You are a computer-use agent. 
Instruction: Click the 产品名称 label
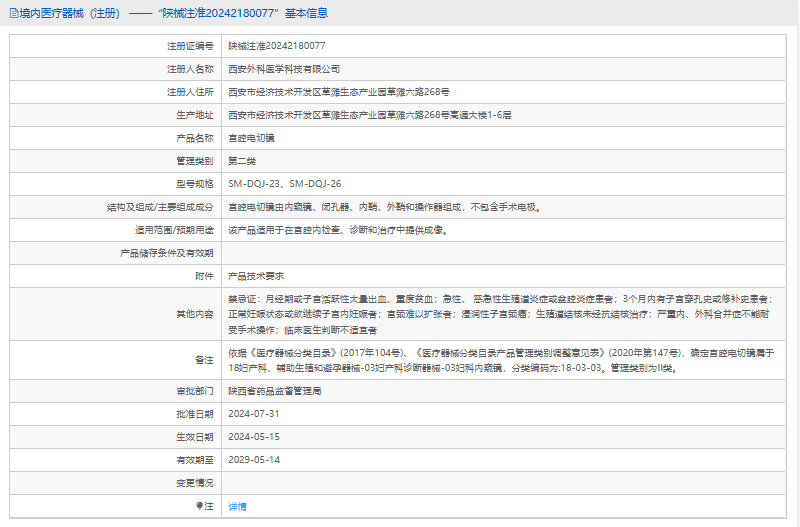tap(195, 138)
